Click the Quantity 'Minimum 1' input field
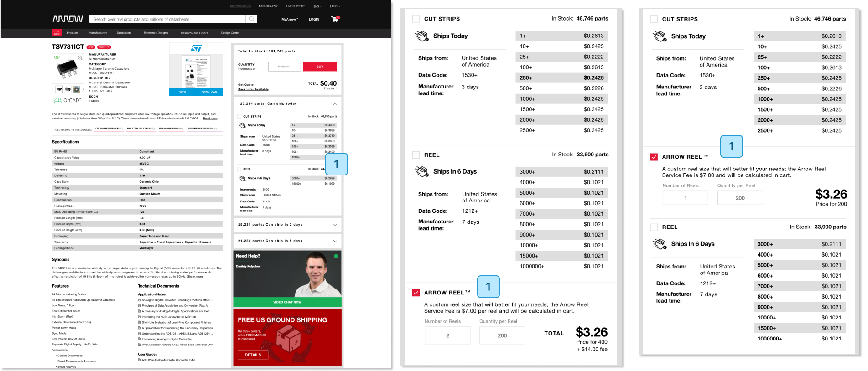The width and height of the screenshot is (868, 371). (284, 67)
